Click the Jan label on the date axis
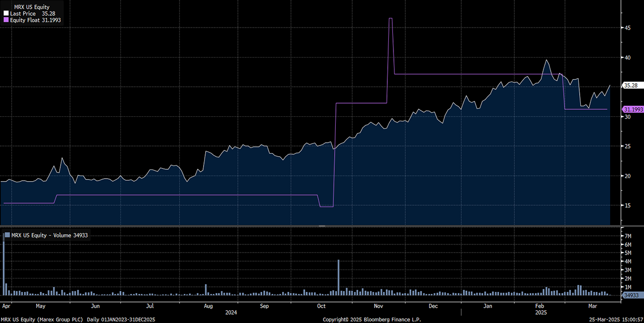 [488, 306]
